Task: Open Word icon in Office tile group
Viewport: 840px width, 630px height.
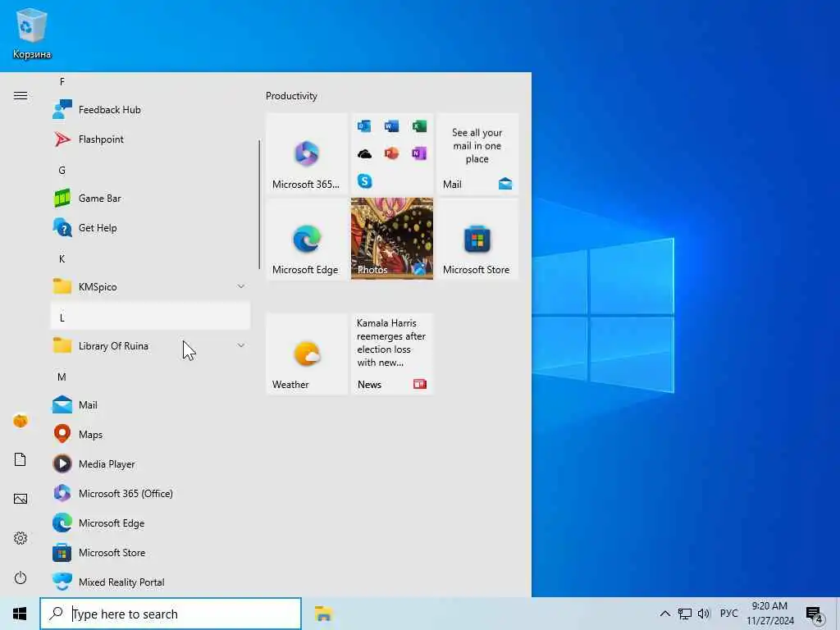Action: [391, 126]
